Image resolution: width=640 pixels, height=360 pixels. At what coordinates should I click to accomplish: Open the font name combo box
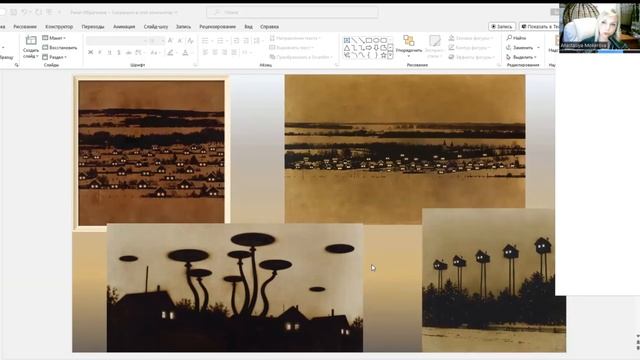(x=116, y=40)
